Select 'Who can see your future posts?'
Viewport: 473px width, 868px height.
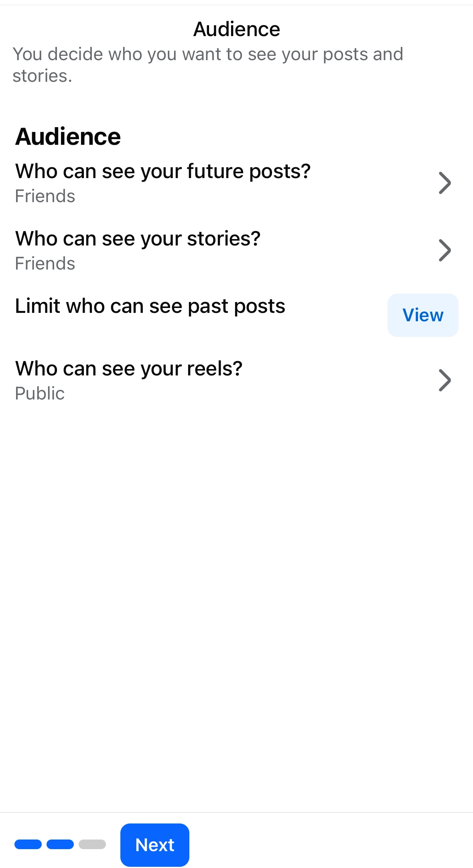(163, 171)
